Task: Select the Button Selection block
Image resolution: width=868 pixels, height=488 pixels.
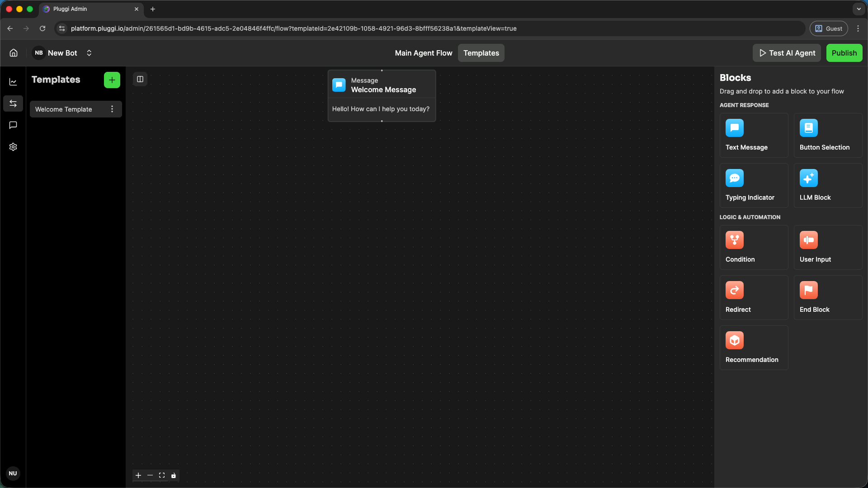Action: click(x=827, y=136)
